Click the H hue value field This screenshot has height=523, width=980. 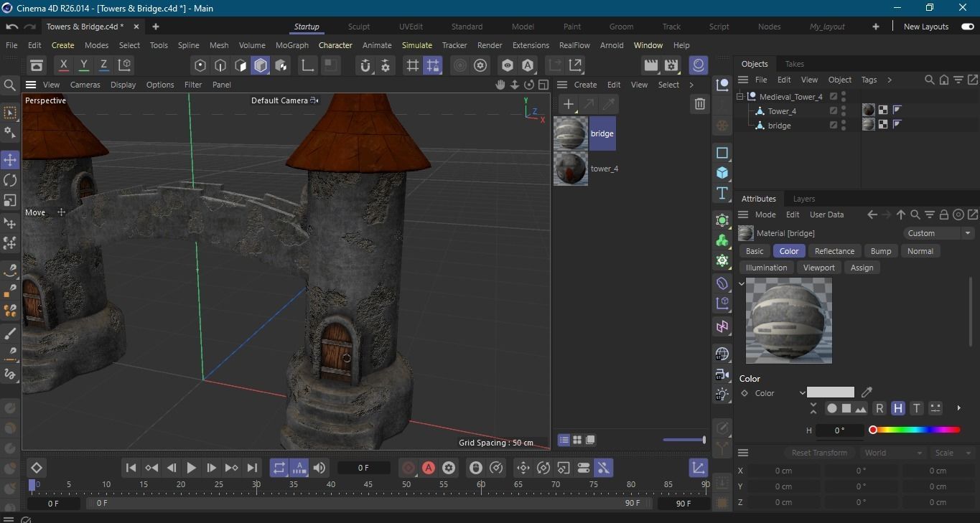pos(839,430)
